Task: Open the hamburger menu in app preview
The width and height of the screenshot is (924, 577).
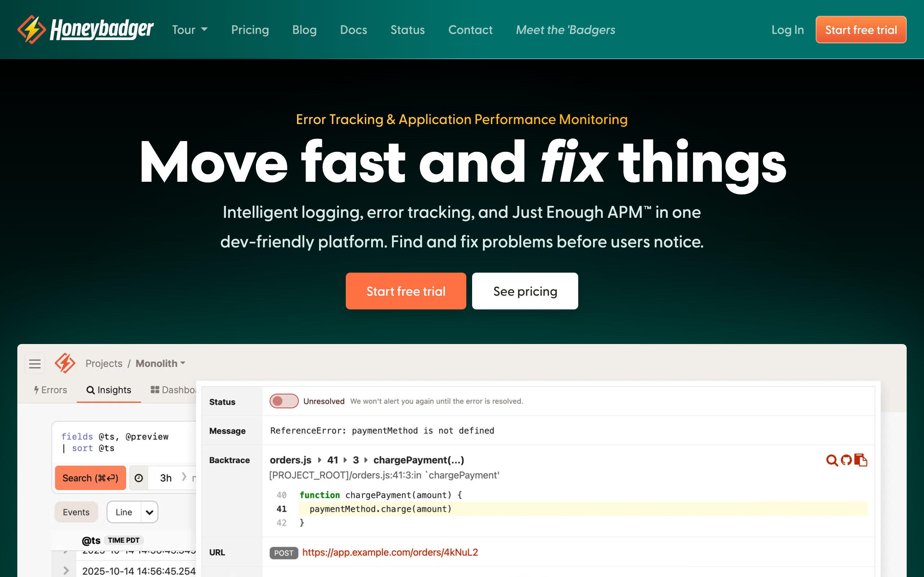Action: tap(35, 363)
